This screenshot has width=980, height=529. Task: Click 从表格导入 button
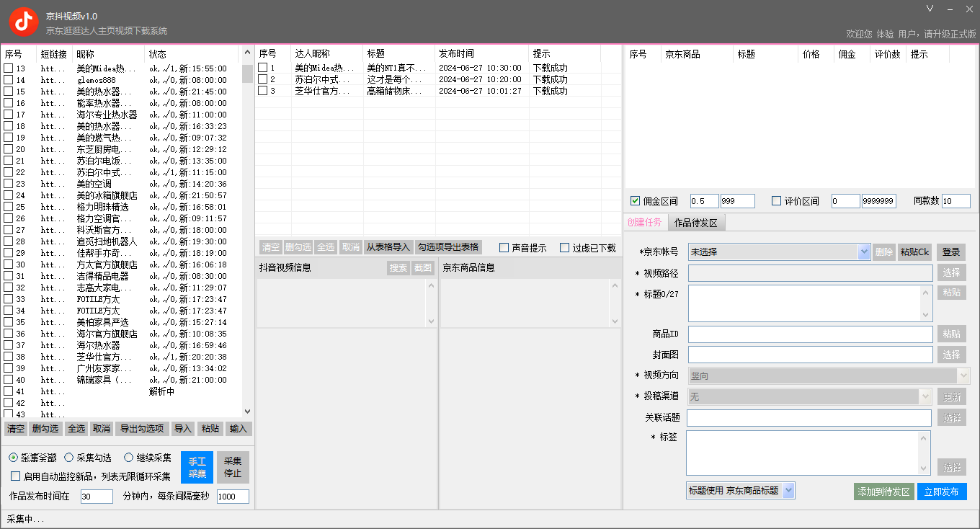[388, 247]
